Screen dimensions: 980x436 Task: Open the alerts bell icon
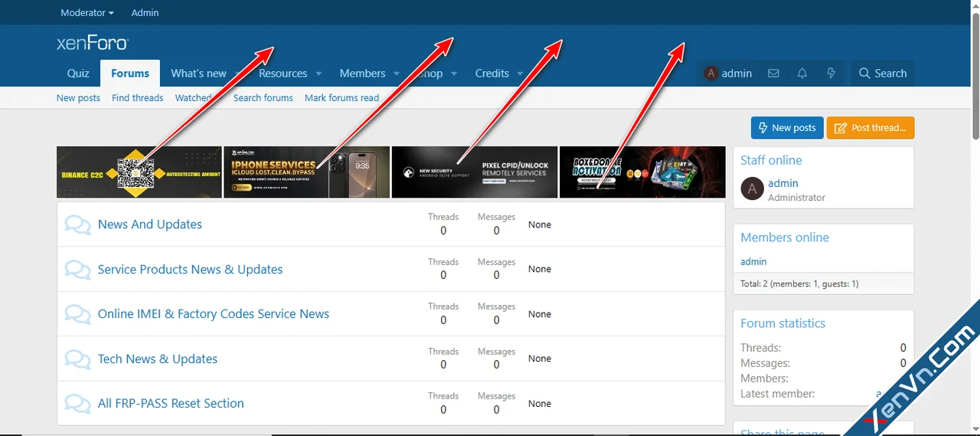pos(802,74)
